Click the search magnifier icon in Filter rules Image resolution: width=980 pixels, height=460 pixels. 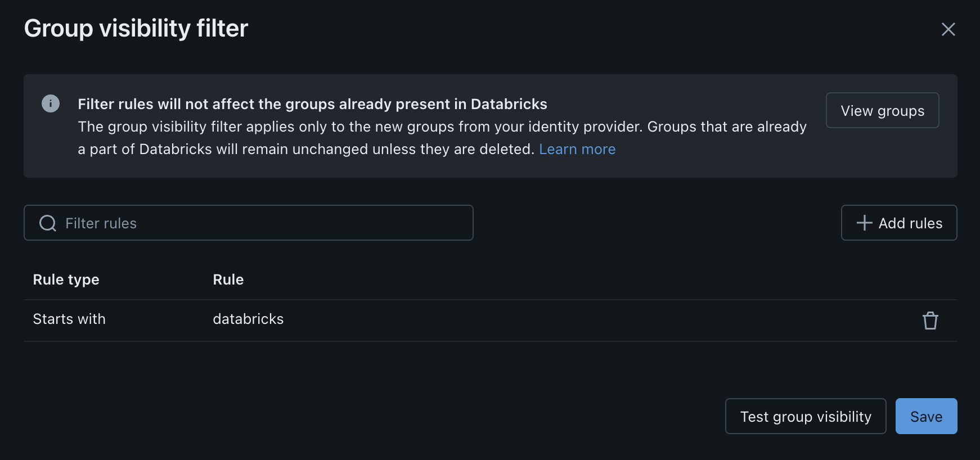[48, 223]
